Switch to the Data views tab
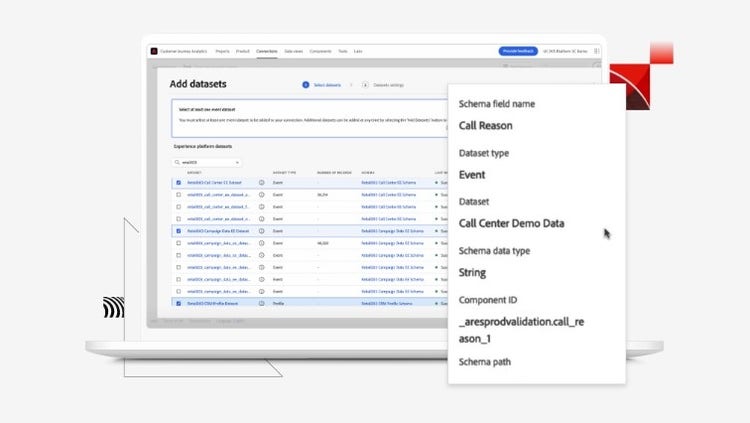The image size is (750, 423). 294,50
